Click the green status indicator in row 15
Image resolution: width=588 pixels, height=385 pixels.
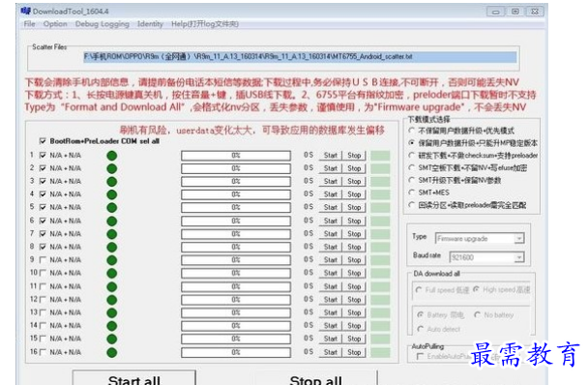[x=112, y=339]
